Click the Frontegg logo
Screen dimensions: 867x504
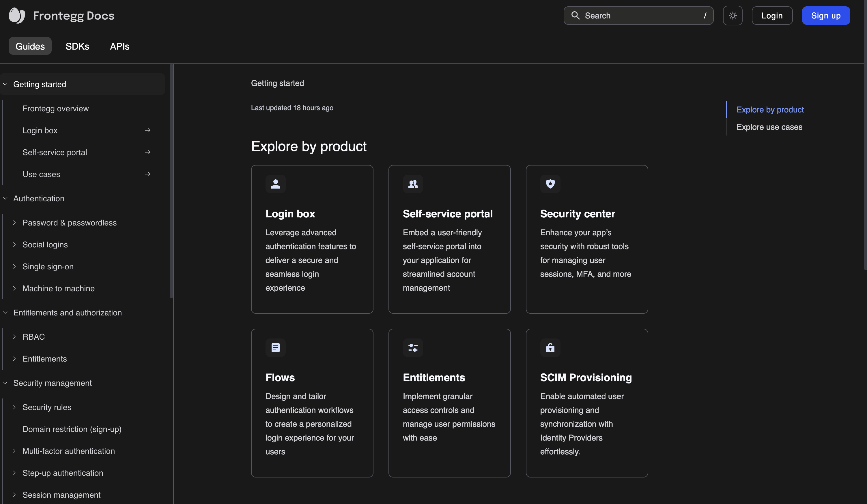click(x=16, y=15)
